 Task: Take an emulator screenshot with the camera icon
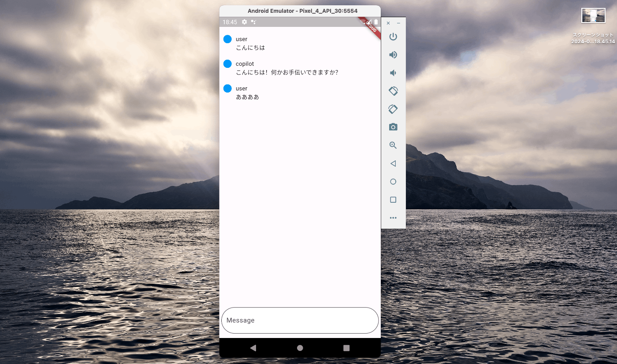click(x=393, y=127)
